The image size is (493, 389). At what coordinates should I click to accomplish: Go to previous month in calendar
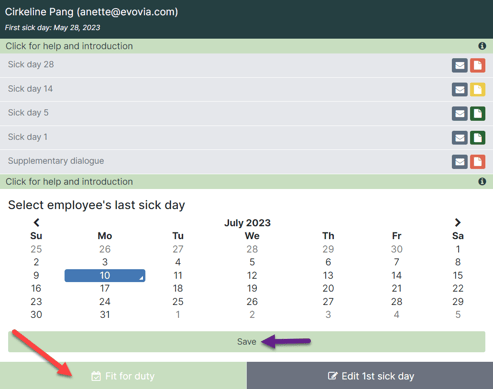click(x=36, y=222)
